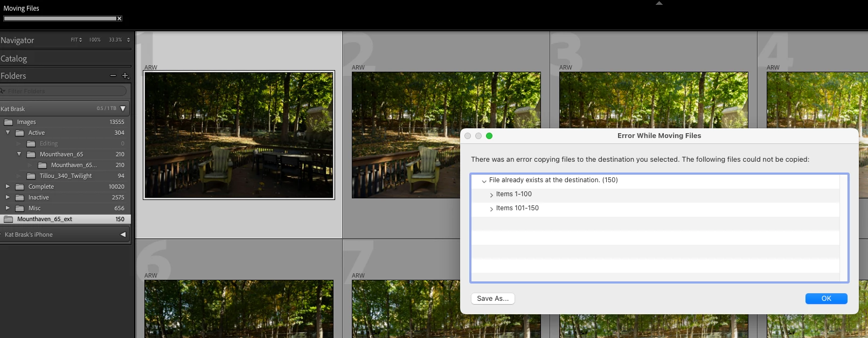
Task: Collapse the Active folder triangle
Action: (x=8, y=133)
